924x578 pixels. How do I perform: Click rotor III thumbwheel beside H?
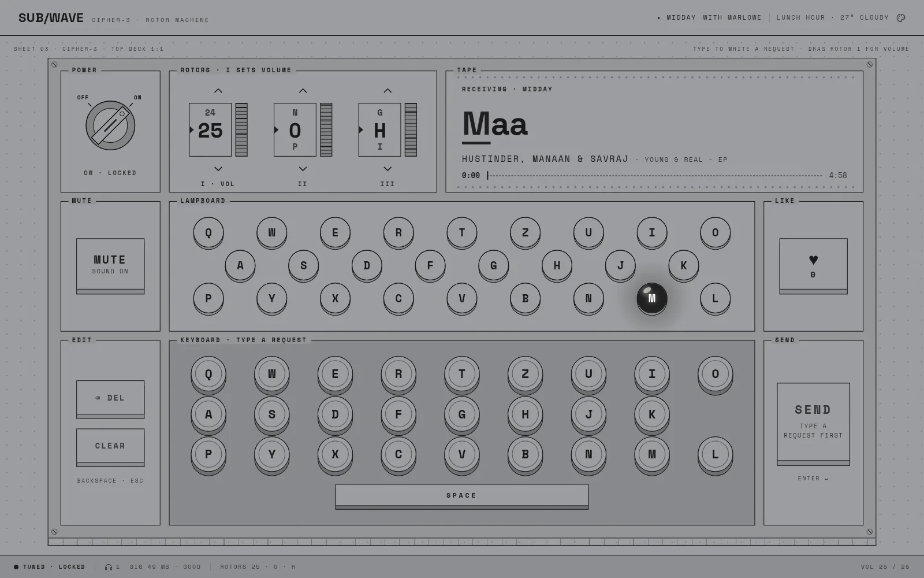[x=411, y=129]
